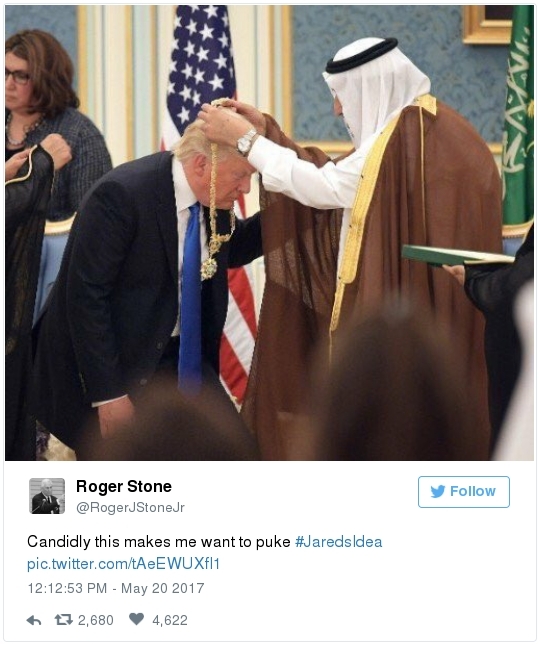540x645 pixels.
Task: Like the tweet with the heart icon
Action: pos(136,619)
